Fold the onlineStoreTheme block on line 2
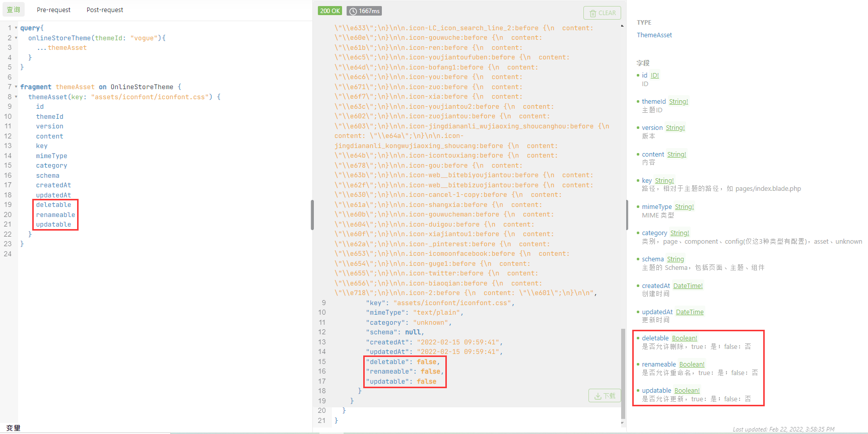Image resolution: width=868 pixels, height=434 pixels. tap(16, 38)
